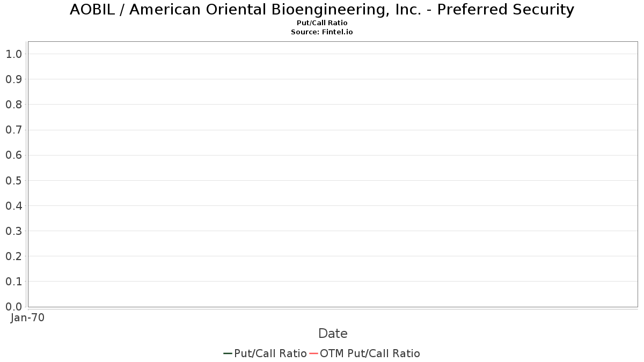Click the AOBIL chart title text
The height and width of the screenshot is (362, 644).
click(322, 10)
